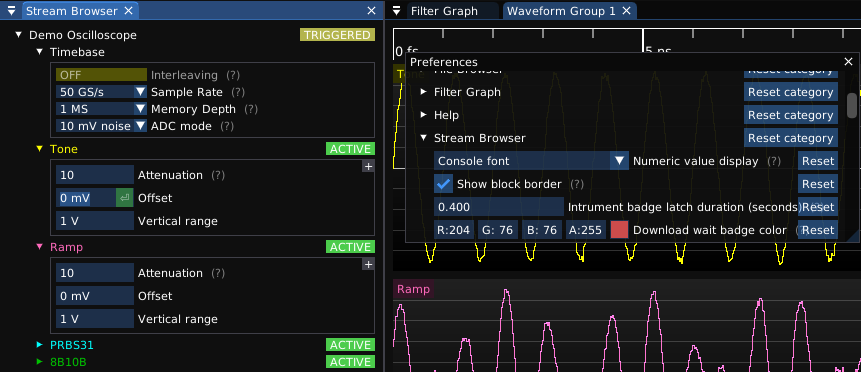The width and height of the screenshot is (861, 372).
Task: Close the Preferences dialog
Action: [x=848, y=62]
